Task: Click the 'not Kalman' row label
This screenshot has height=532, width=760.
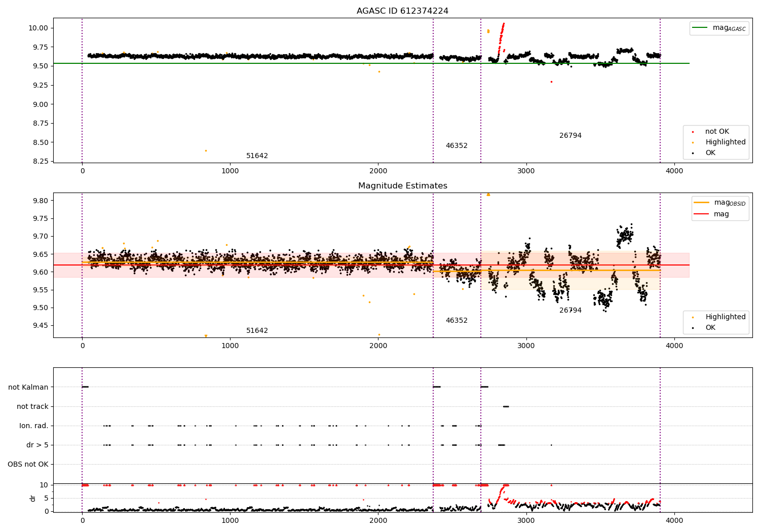Action: (28, 388)
